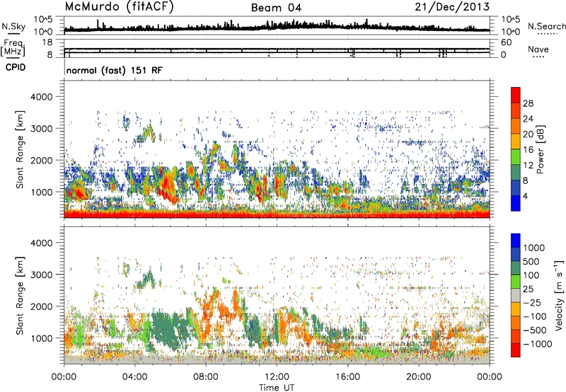Click the 4000 tick on the velocity panel
Viewport: 566px width, 392px height.
point(41,243)
